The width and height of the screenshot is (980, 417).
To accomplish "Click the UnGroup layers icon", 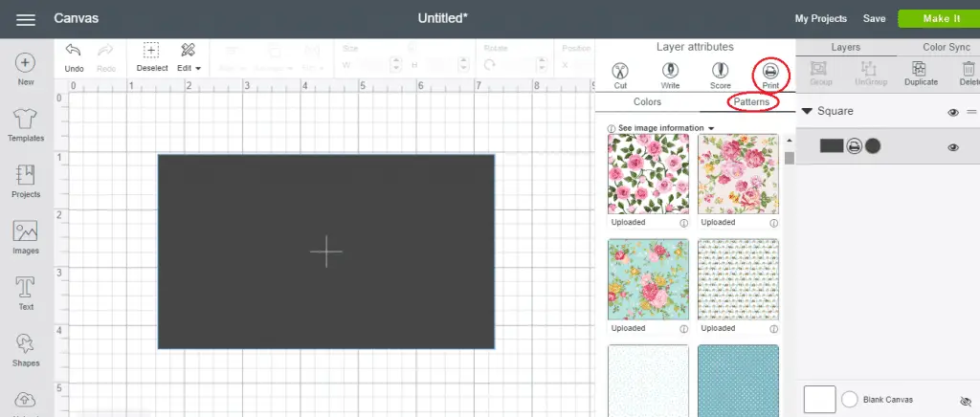I will 869,69.
